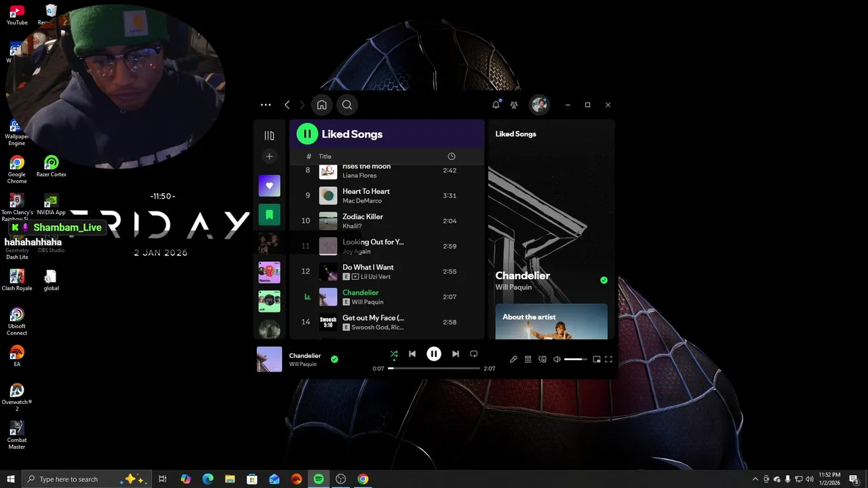Screen dimensions: 868x488
Task: Open Overwatch 2 desktop shortcut
Action: pos(17,397)
